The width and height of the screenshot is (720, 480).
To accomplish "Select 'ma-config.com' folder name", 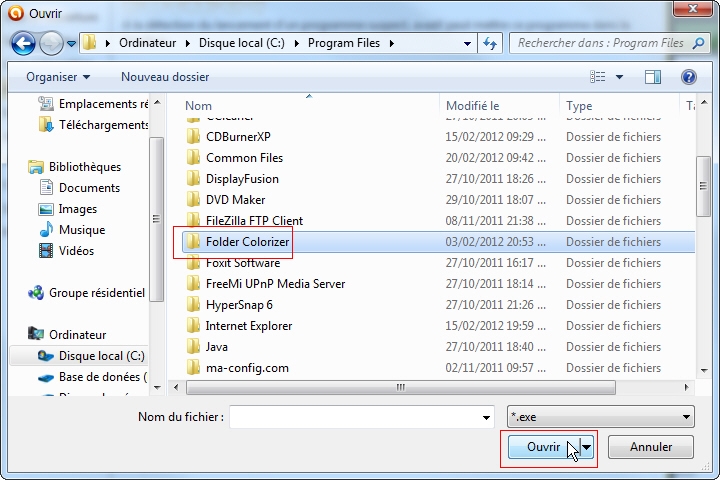I will tap(247, 368).
